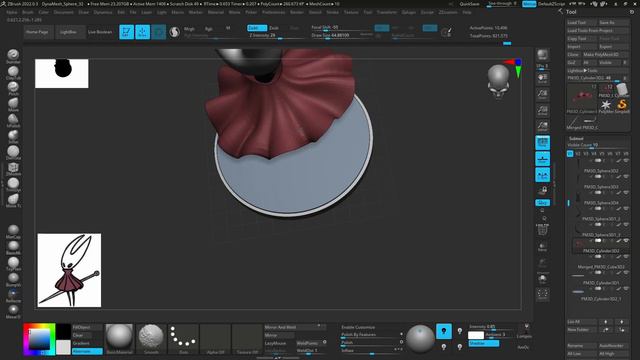
Task: Click the Load Tool button
Action: click(582, 22)
